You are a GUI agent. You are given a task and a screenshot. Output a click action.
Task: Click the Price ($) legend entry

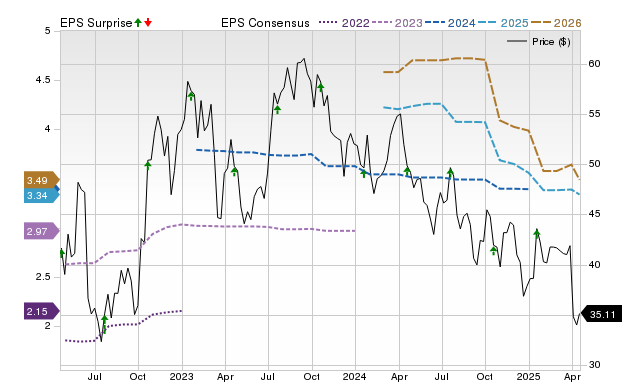(x=539, y=42)
